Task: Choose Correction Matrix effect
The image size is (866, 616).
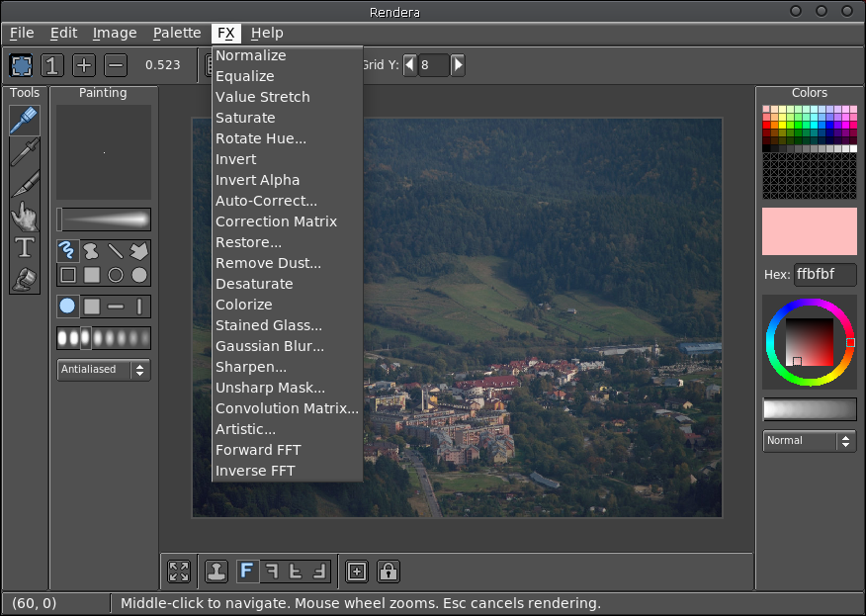Action: pyautogui.click(x=288, y=221)
